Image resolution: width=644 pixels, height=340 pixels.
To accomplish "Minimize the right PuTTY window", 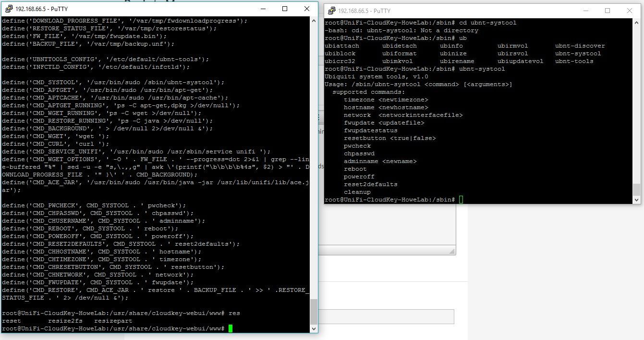I will [585, 11].
